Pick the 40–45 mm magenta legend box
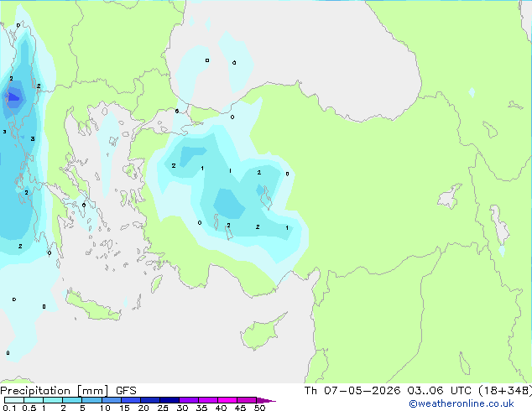The image size is (532, 411). click(227, 400)
